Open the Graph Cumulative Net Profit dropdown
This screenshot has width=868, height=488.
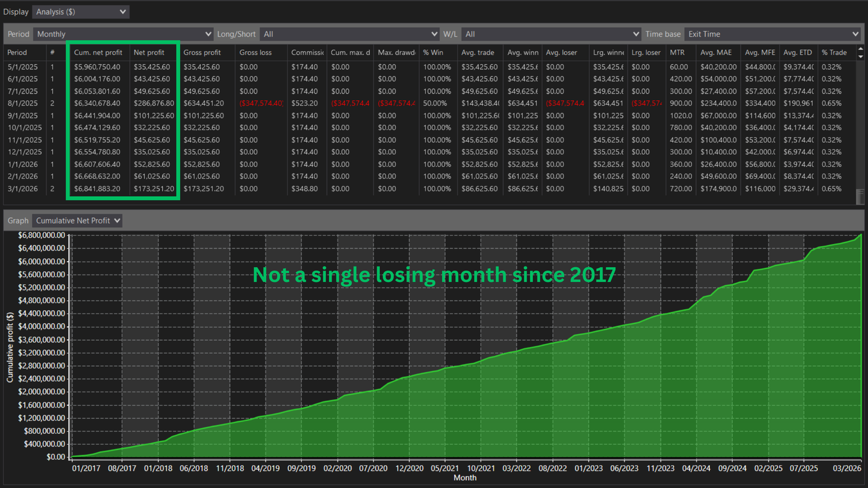point(77,220)
